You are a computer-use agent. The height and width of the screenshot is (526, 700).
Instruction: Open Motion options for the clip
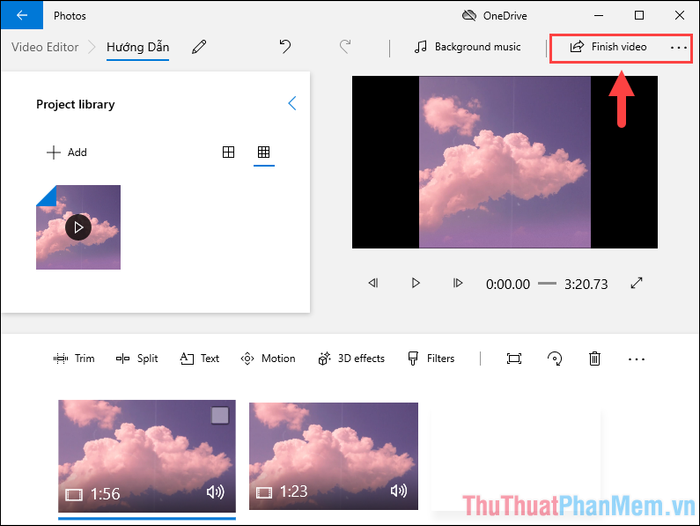click(x=268, y=359)
